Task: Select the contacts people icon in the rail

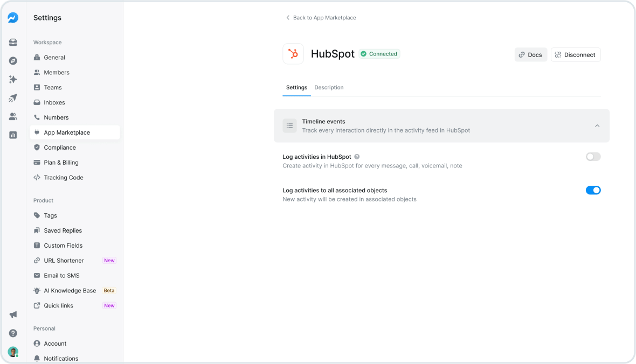Action: [13, 116]
